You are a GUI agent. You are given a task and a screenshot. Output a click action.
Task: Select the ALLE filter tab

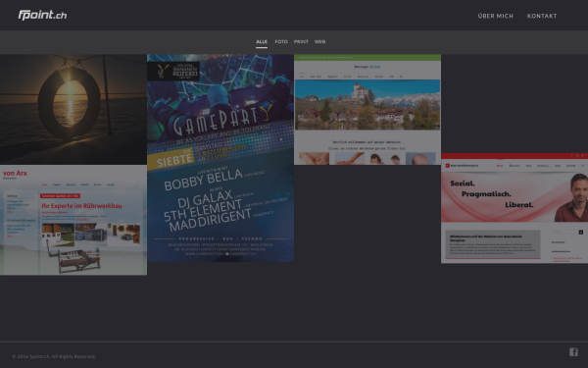(262, 41)
